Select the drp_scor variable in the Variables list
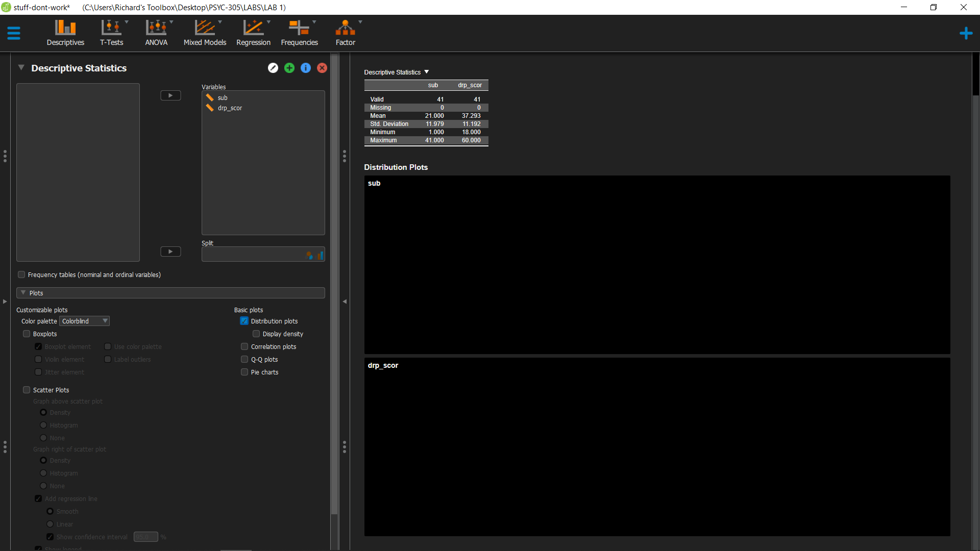 pos(229,108)
